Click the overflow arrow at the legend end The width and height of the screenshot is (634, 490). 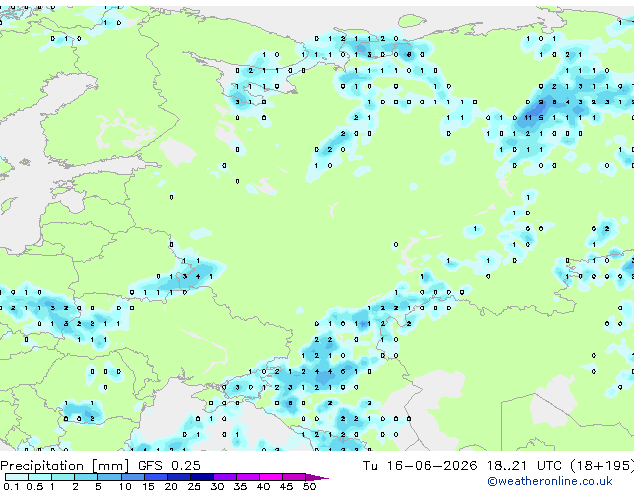tap(317, 477)
